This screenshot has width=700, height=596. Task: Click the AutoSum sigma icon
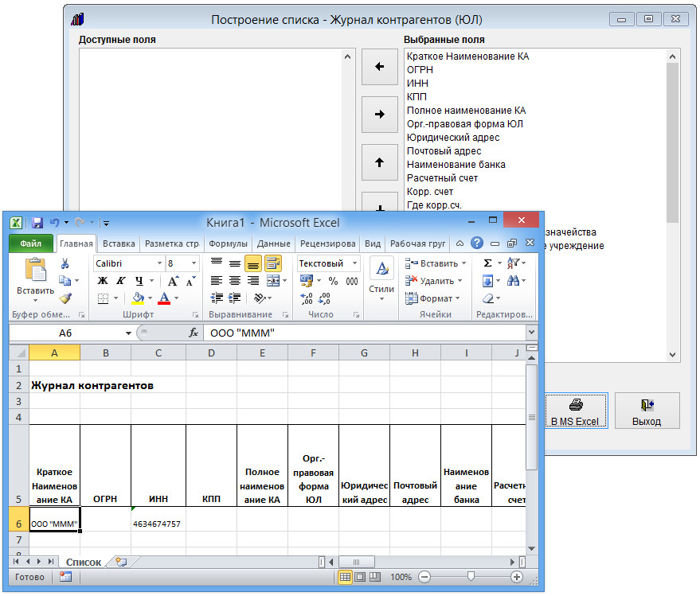coord(487,263)
